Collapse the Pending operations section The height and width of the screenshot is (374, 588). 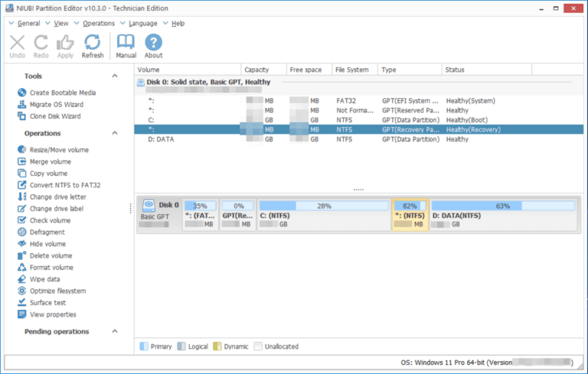click(115, 331)
